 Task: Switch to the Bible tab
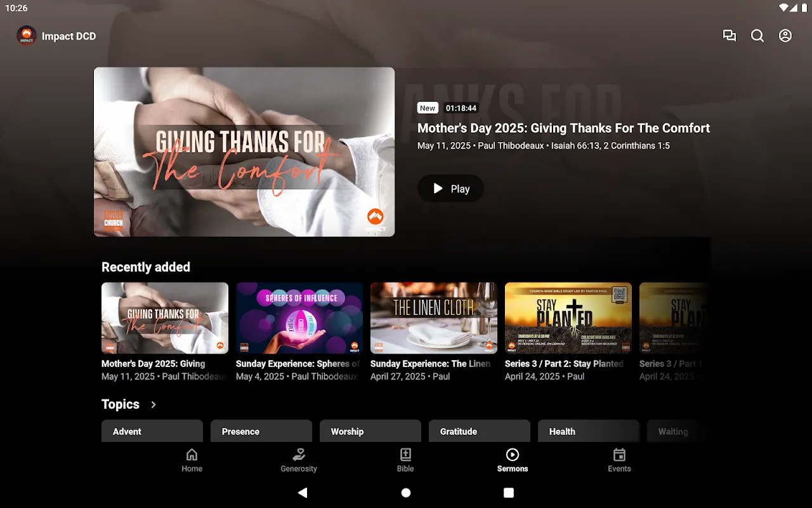(x=405, y=460)
